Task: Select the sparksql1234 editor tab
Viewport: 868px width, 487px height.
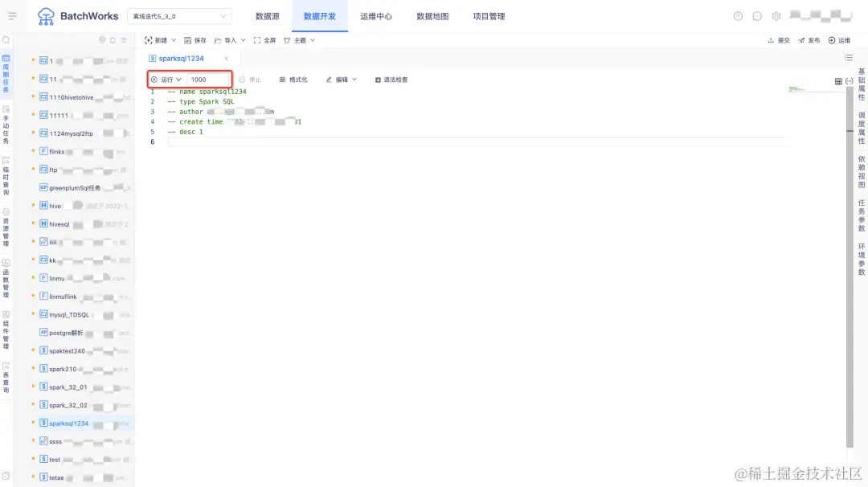Action: click(181, 59)
